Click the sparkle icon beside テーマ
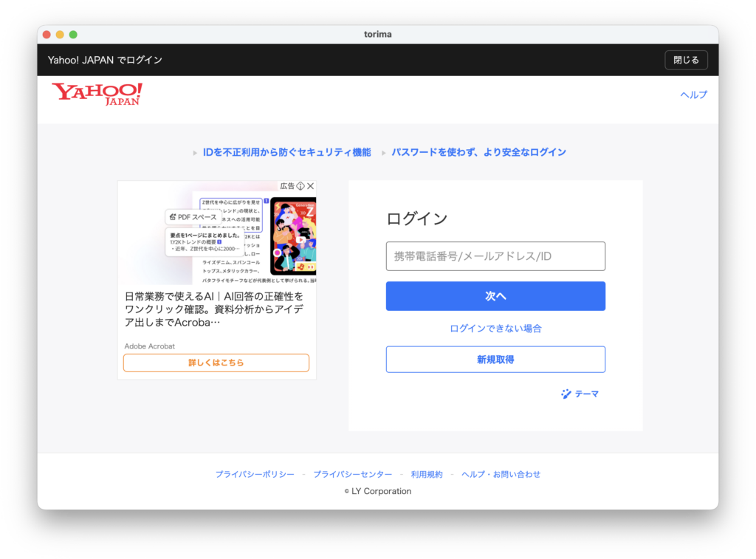Viewport: 756px width, 559px height. pos(566,394)
